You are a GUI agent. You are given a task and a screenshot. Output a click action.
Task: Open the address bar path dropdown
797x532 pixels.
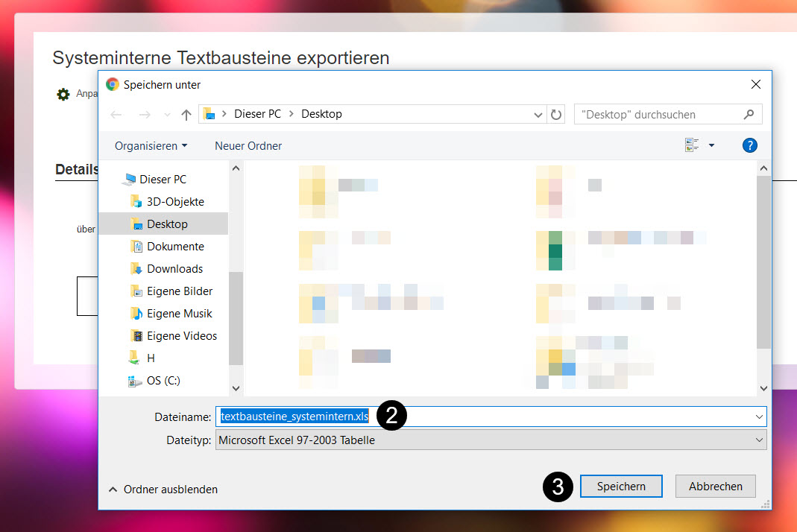[x=539, y=115]
